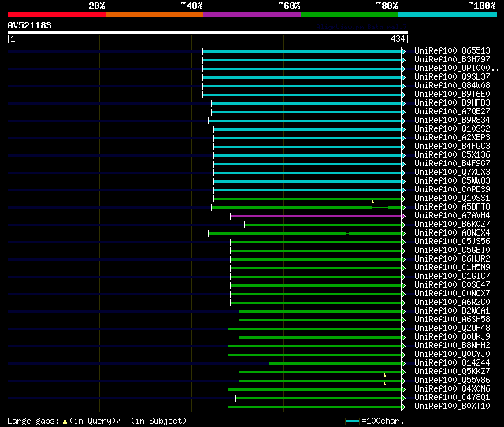Select hit UniRef100_B9HFD3
Viewport: 504px width, 427px height.
(x=452, y=103)
